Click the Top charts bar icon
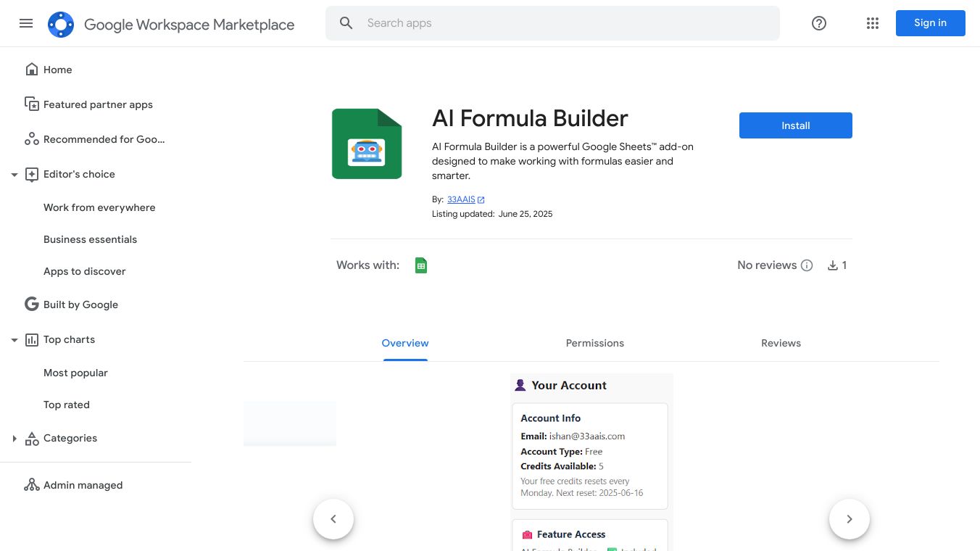Screen dimensions: 980x551 pos(32,339)
